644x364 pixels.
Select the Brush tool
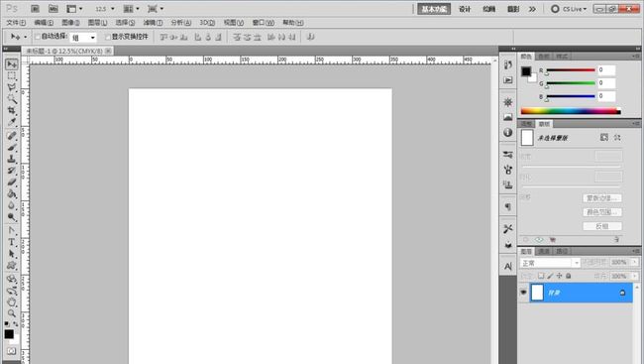click(x=12, y=147)
